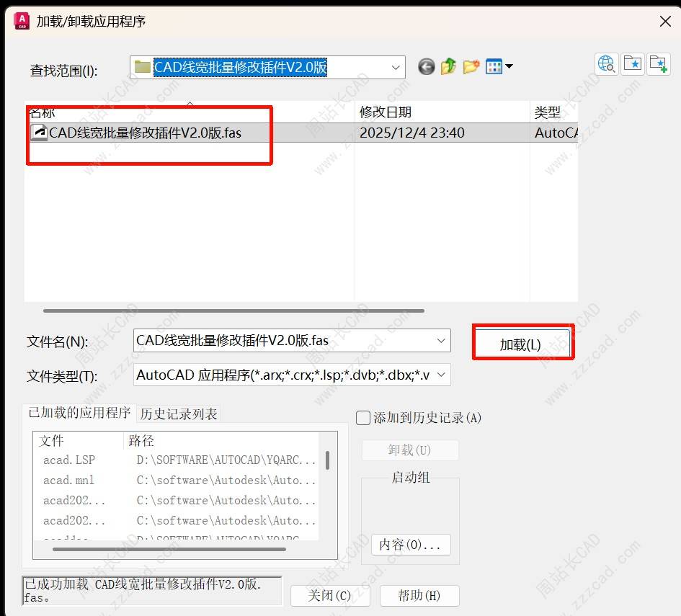Click the 加载(L) button

click(520, 344)
